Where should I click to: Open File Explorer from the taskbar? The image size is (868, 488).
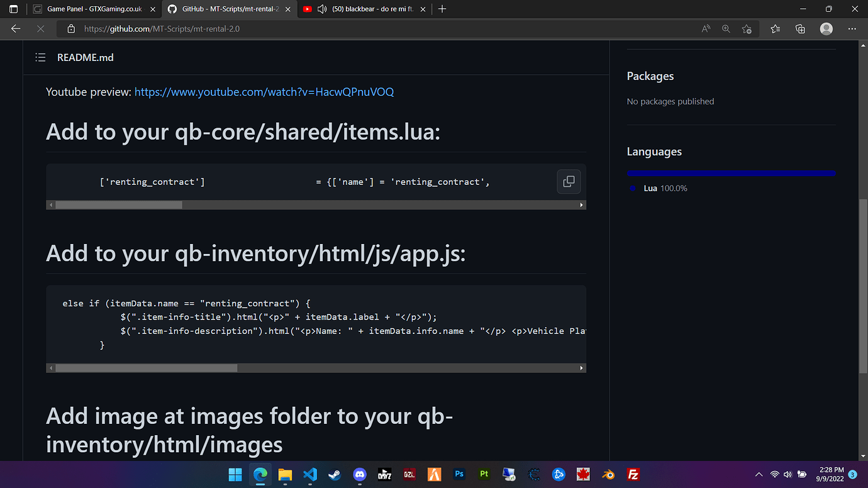(x=285, y=474)
